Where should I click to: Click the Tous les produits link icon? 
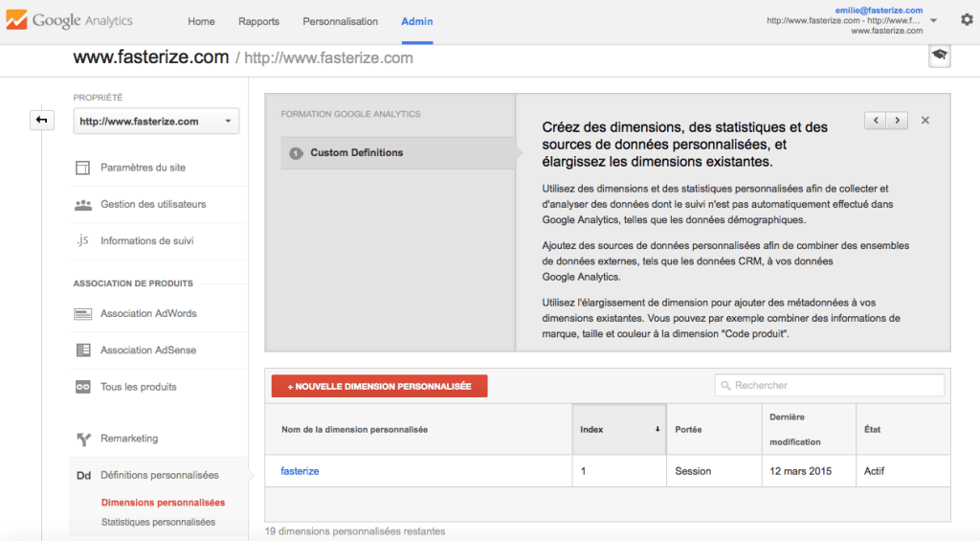coord(82,387)
